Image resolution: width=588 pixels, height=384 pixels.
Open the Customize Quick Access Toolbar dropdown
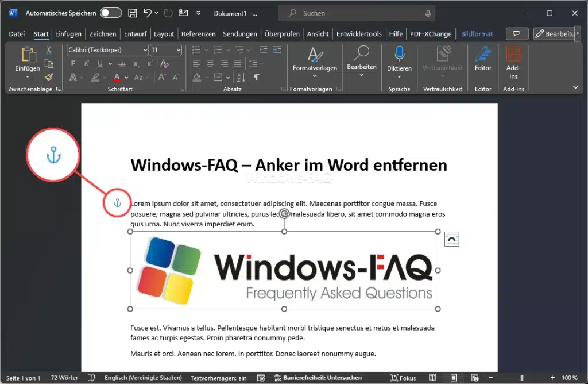(x=198, y=13)
